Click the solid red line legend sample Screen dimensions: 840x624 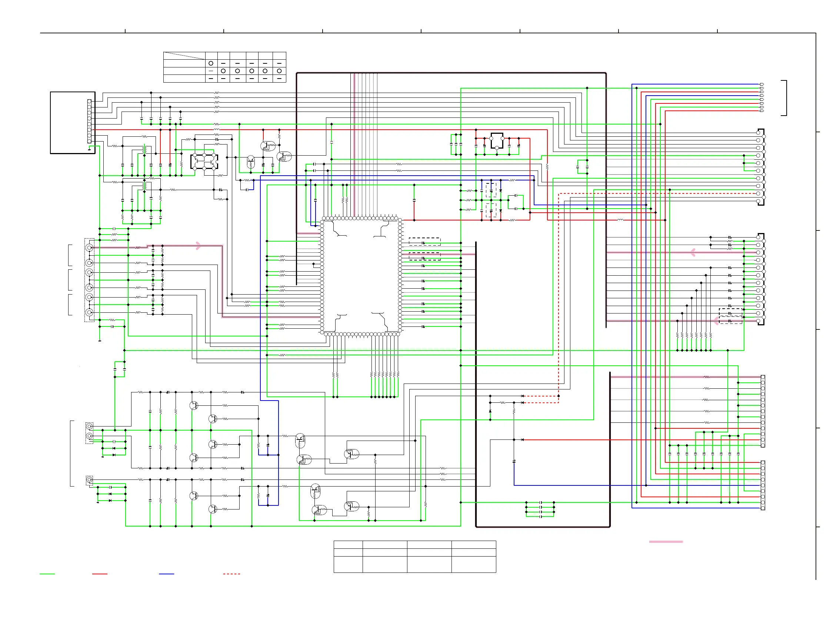[100, 574]
